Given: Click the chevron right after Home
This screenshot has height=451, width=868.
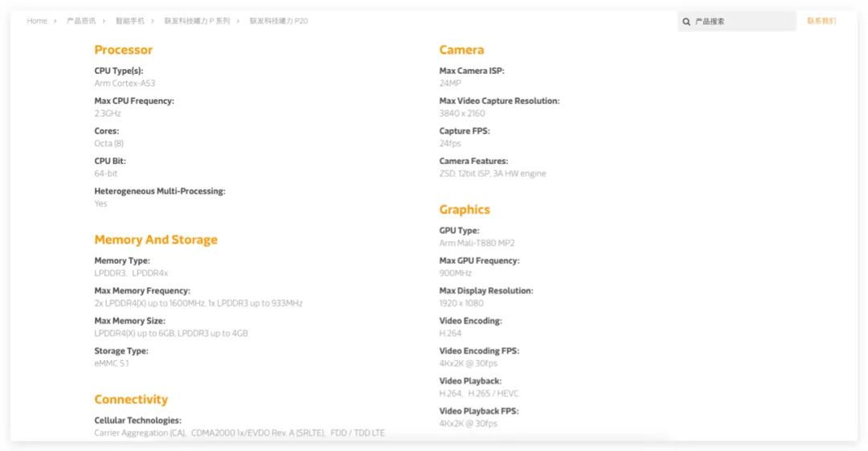Looking at the screenshot, I should (55, 21).
